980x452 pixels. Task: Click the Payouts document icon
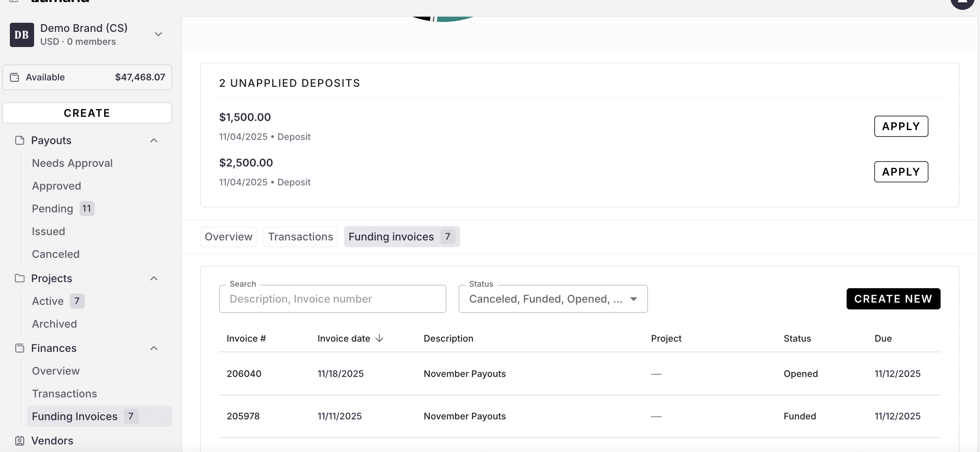click(x=19, y=141)
